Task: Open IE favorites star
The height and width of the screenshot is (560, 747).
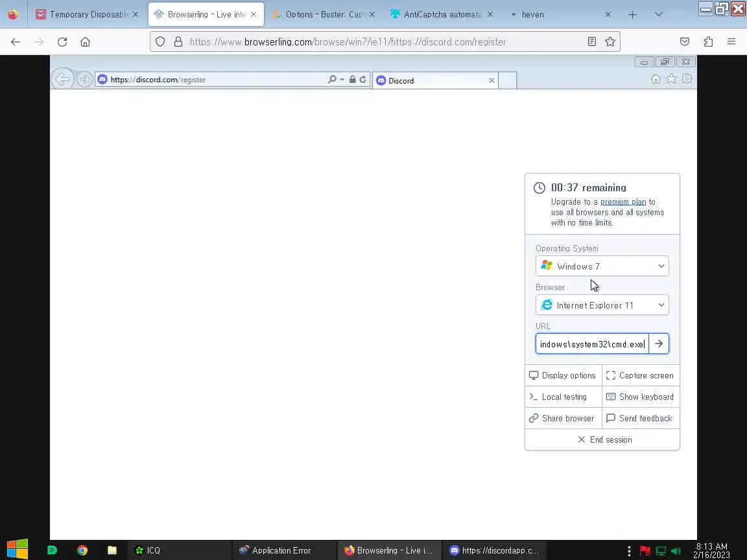Action: pos(671,79)
